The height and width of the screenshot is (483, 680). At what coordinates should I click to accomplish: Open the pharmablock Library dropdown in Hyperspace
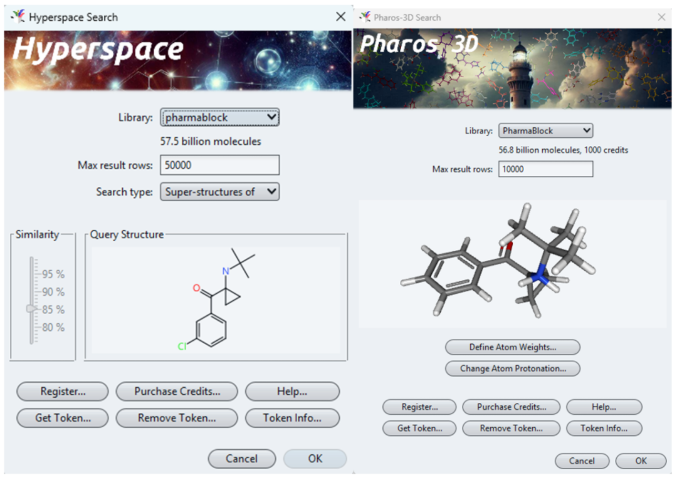[220, 118]
